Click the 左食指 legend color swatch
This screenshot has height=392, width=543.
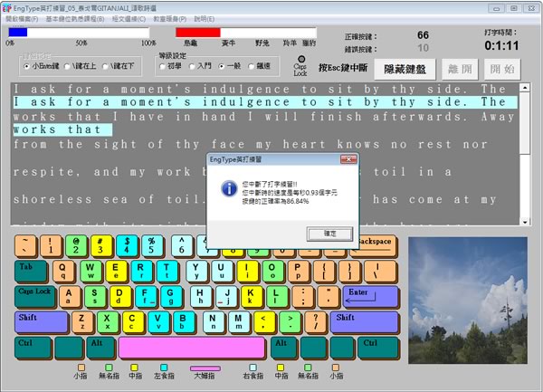164,368
